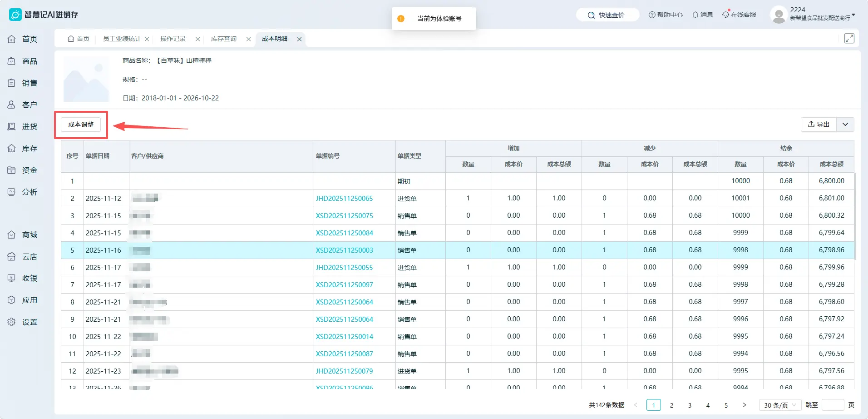Go to page 2 of results
The width and height of the screenshot is (868, 419).
tap(671, 405)
